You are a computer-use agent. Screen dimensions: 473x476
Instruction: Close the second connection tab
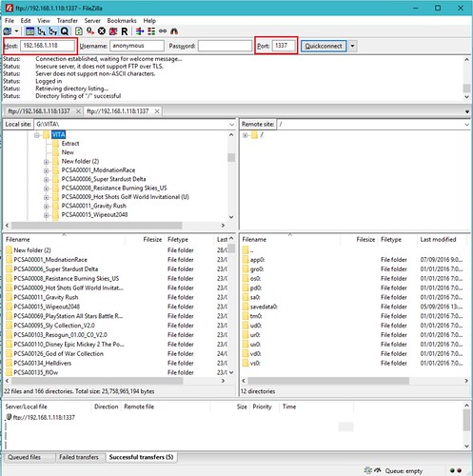click(157, 111)
